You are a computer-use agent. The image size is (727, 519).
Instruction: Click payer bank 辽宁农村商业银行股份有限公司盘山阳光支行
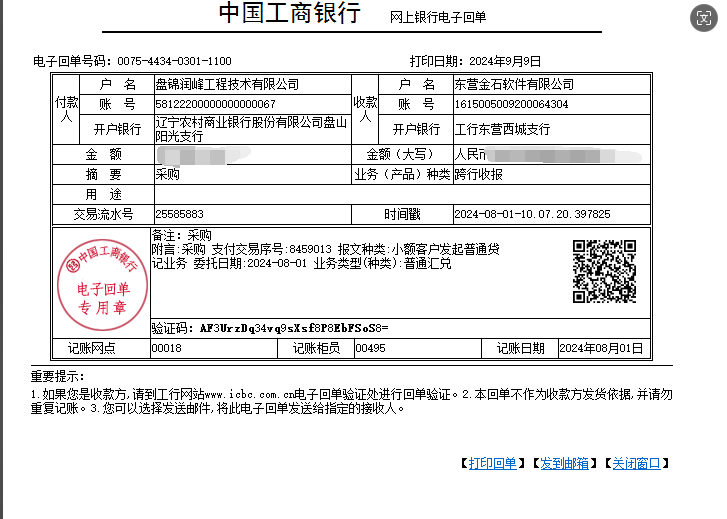point(253,129)
